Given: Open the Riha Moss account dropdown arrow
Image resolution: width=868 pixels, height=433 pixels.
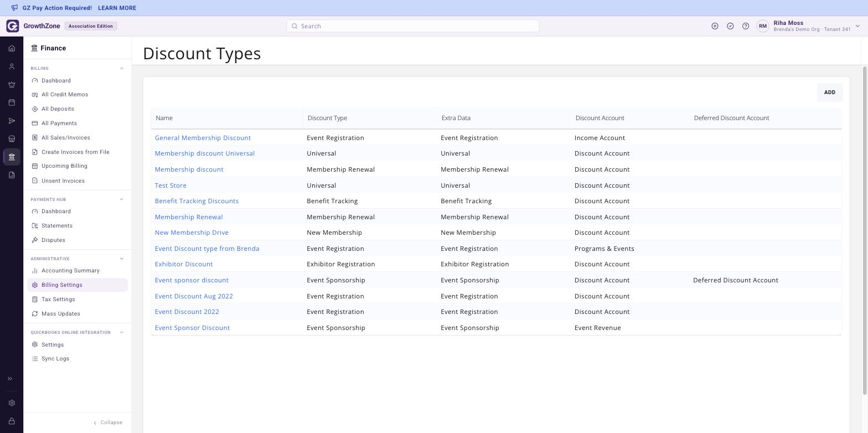Looking at the screenshot, I should 857,26.
